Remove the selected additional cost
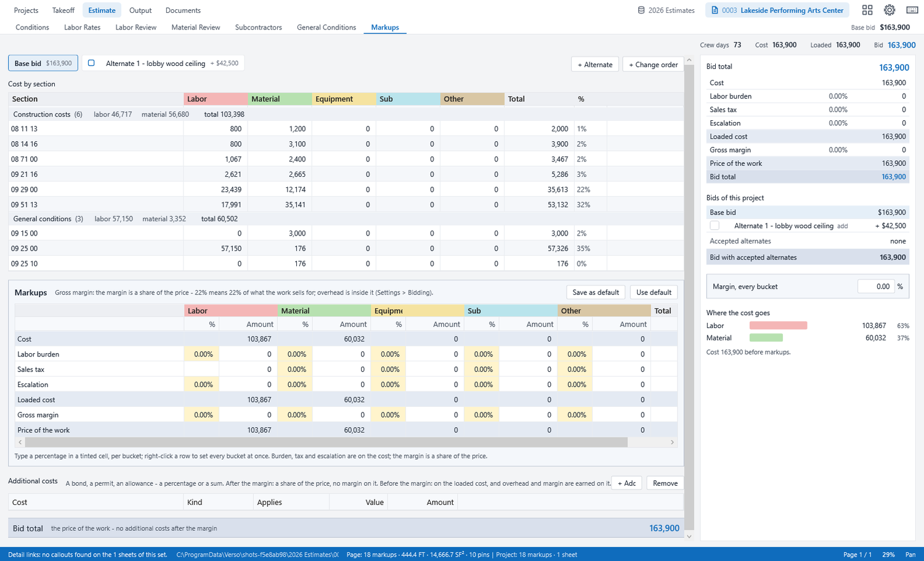 point(665,483)
